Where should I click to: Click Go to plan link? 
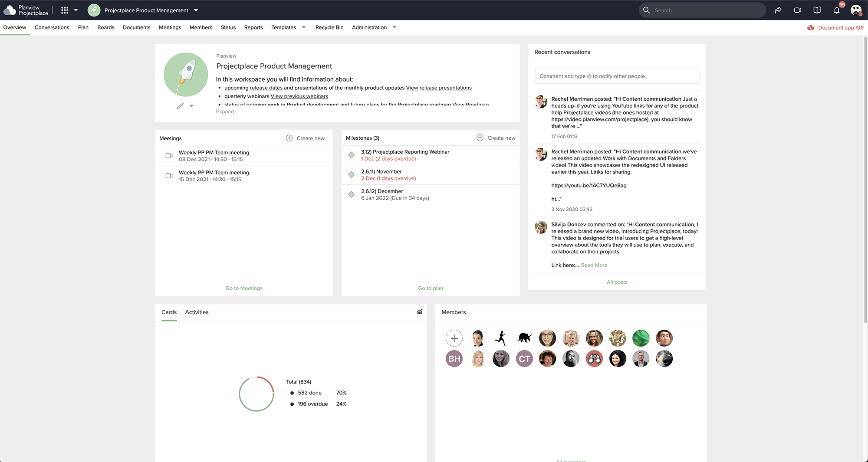pos(431,288)
